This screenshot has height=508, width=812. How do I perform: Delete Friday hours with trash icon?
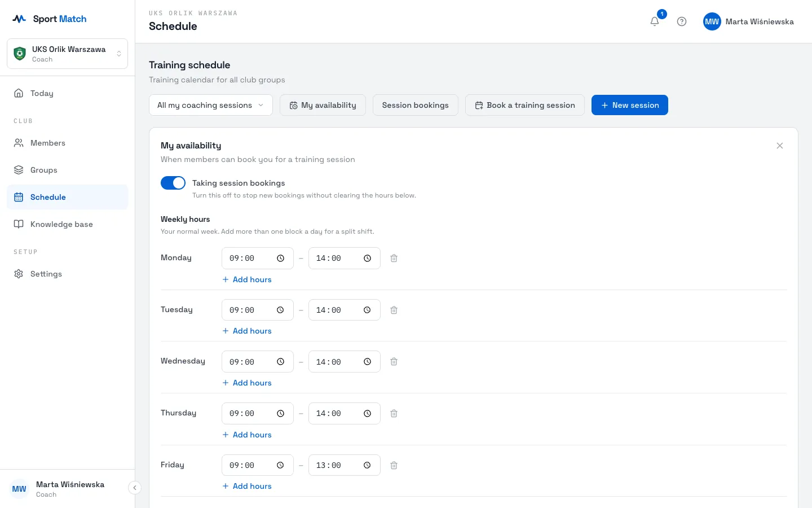[394, 466]
